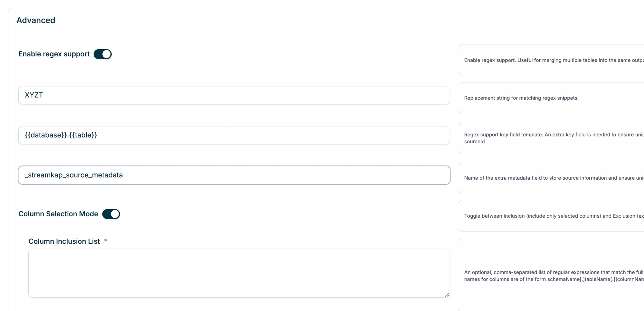This screenshot has height=311, width=644.
Task: Click the Column Inclusion List label
Action: coord(64,241)
